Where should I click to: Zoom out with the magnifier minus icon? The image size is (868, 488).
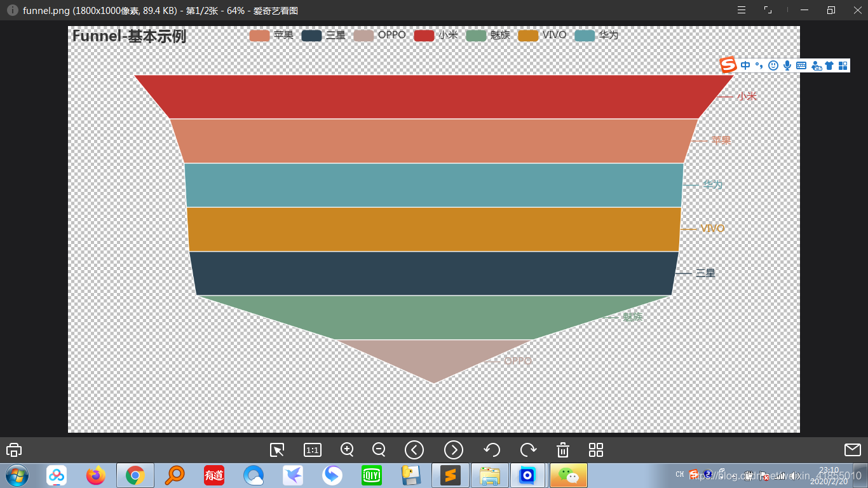379,450
